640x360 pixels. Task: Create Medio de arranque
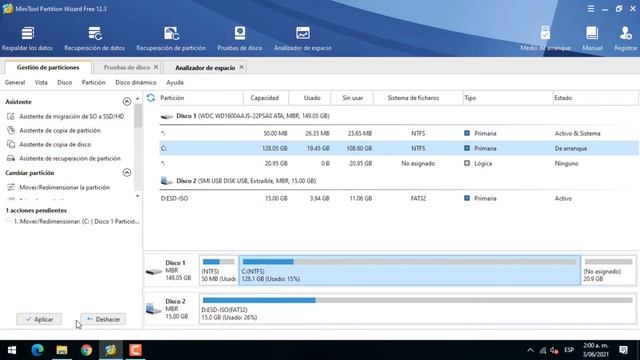coord(545,39)
